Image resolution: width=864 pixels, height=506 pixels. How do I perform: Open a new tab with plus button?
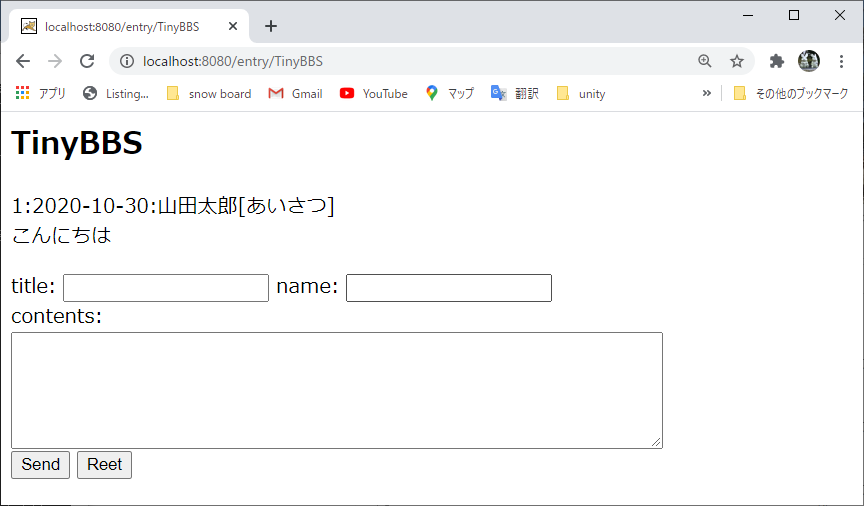pyautogui.click(x=271, y=26)
